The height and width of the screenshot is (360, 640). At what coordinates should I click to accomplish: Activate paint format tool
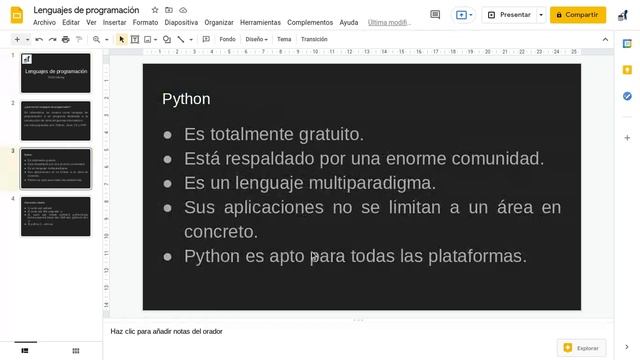(79, 39)
